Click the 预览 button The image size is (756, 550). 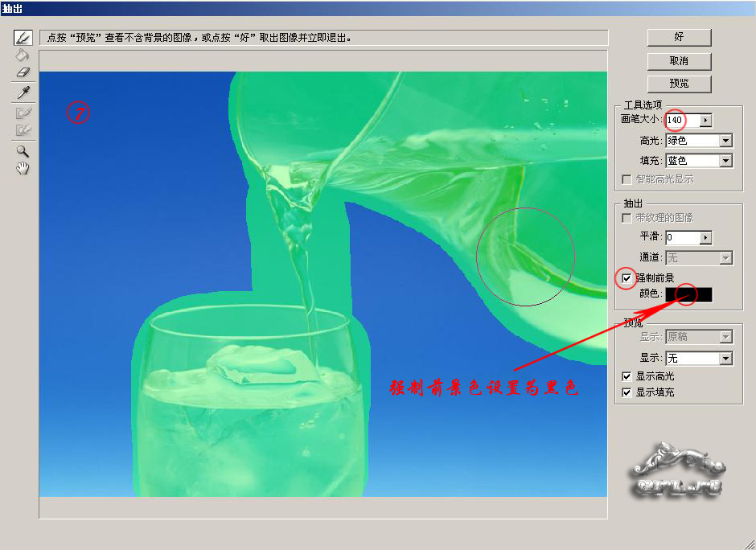(x=679, y=84)
